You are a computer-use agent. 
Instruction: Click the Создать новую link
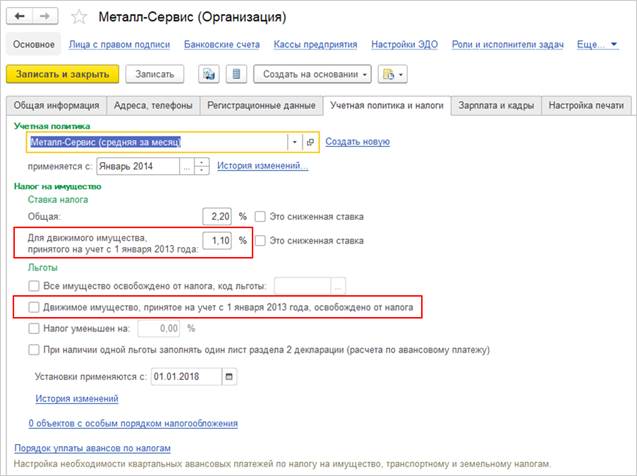tap(358, 142)
